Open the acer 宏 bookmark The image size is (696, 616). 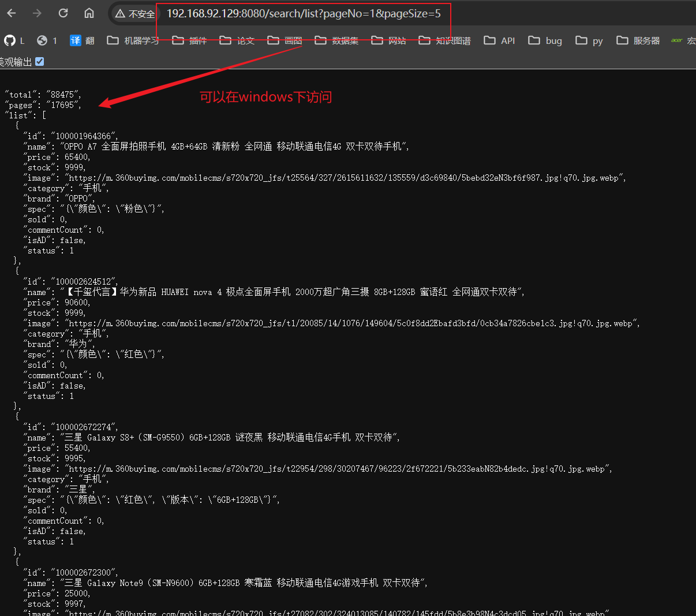click(x=683, y=40)
